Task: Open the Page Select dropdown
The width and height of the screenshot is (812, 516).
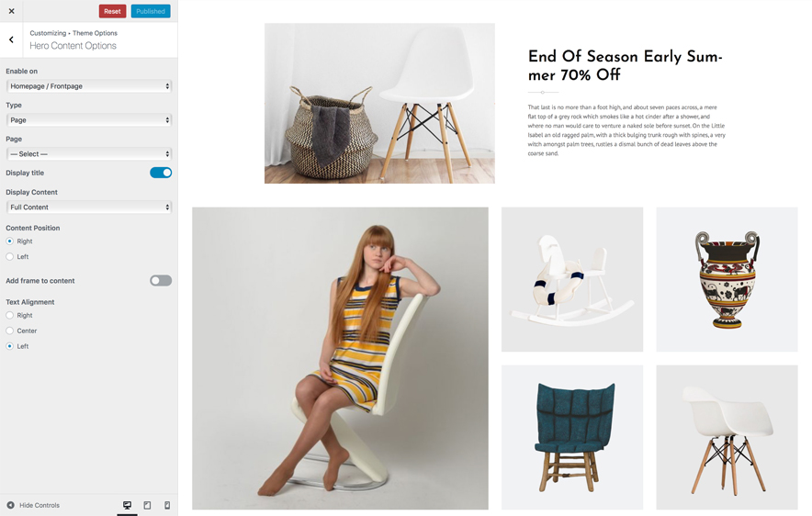Action: [89, 153]
